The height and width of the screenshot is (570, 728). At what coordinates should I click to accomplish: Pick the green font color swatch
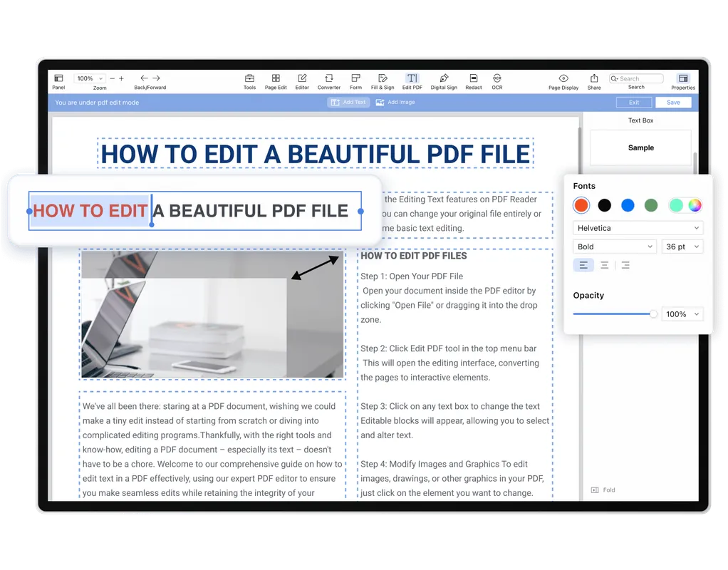tap(650, 205)
